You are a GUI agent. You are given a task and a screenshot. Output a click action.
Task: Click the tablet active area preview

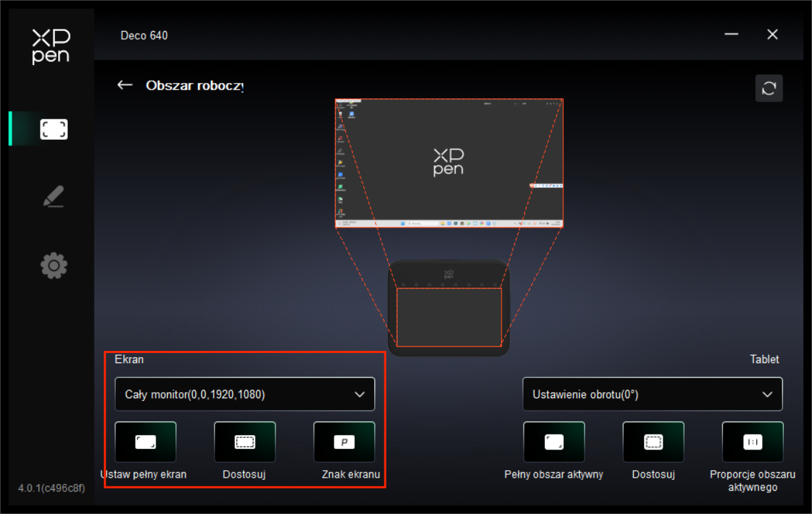point(449,317)
